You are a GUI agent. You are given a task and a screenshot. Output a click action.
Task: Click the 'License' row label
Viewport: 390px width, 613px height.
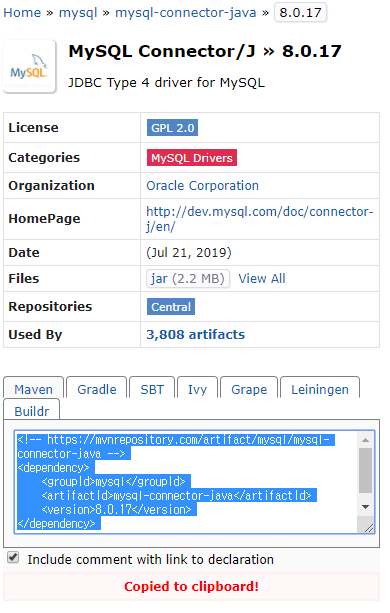(33, 127)
